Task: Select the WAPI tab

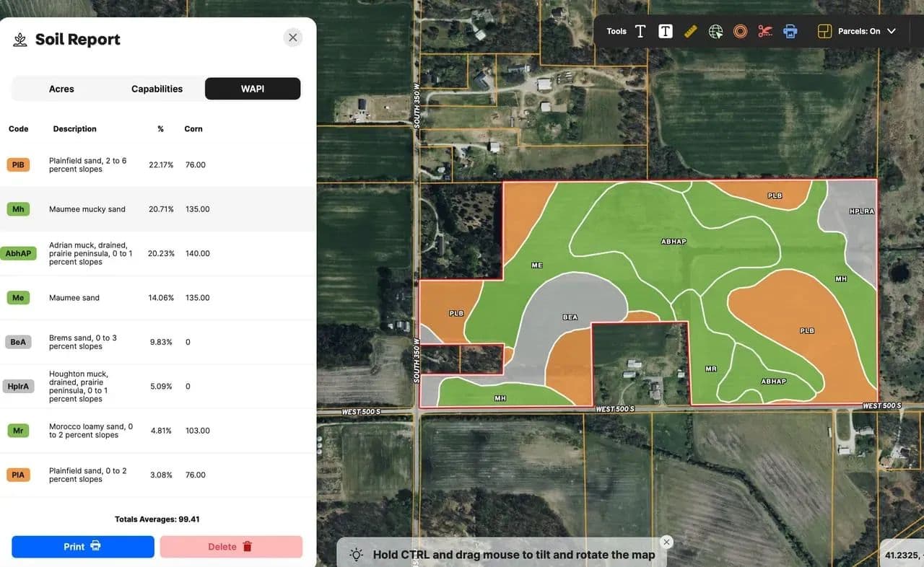Action: (253, 89)
